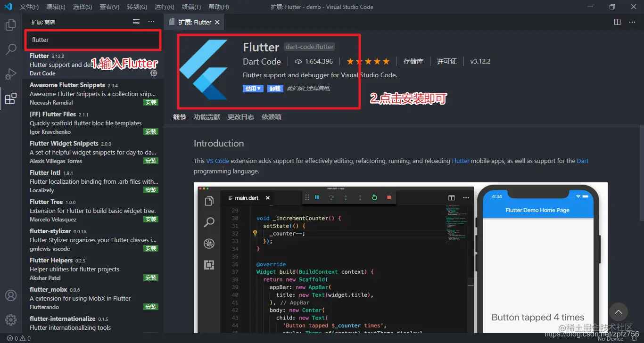Install flutter_mobx extension
Viewport: 644px width, 343px height.
tap(151, 307)
